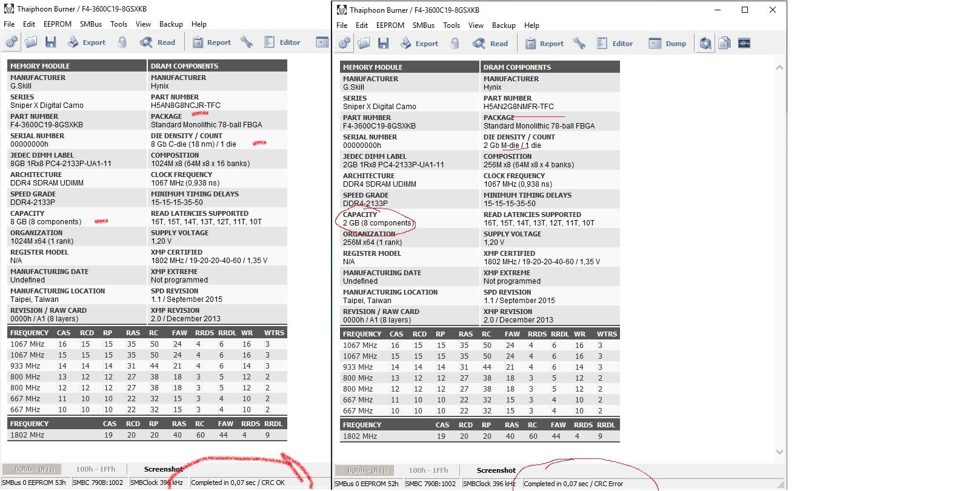Open the EEPROM menu in the right window

click(x=390, y=25)
